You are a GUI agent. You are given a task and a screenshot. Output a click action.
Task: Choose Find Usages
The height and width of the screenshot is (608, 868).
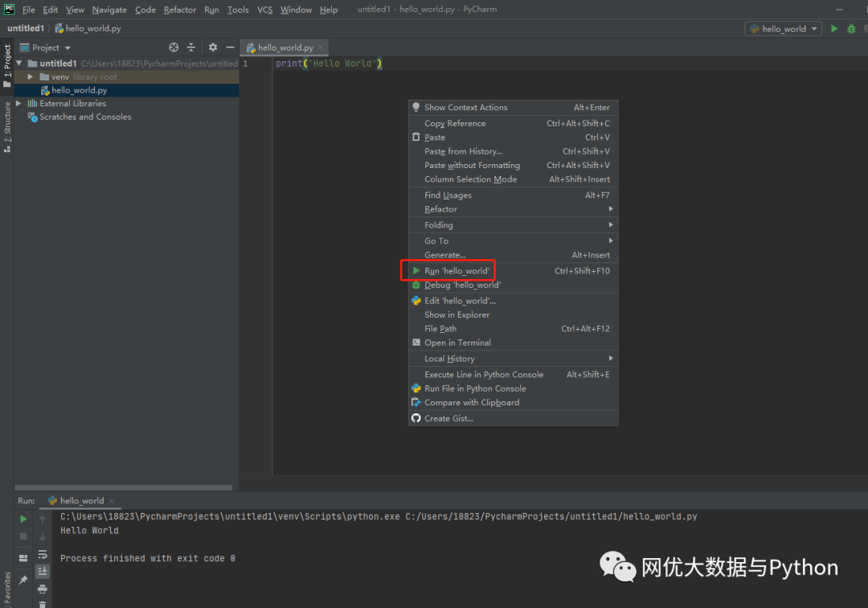coord(513,195)
